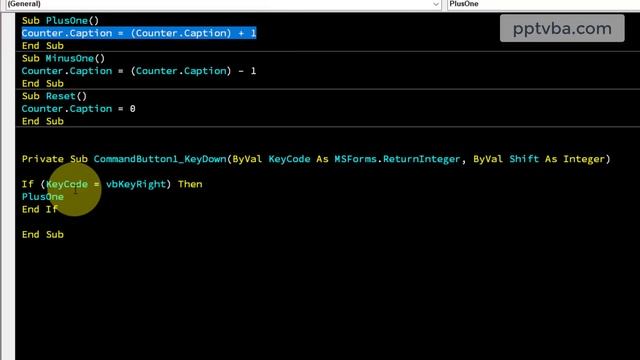Click the 'Counter.Caption = 0' line

[x=78, y=109]
